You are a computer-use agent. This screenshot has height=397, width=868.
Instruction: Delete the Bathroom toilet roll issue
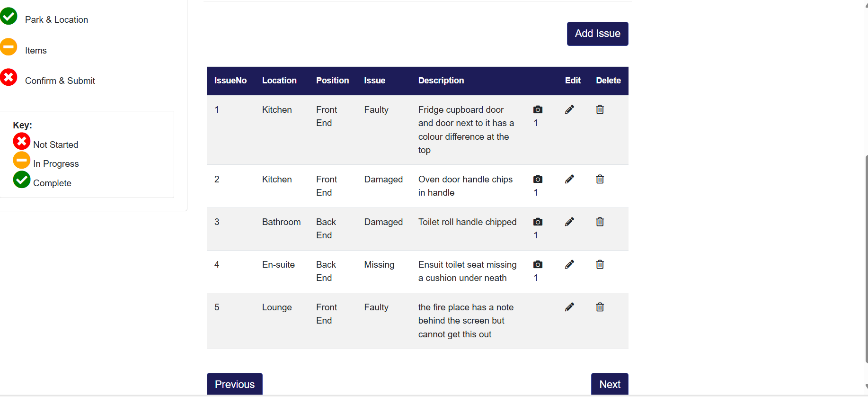pyautogui.click(x=600, y=222)
